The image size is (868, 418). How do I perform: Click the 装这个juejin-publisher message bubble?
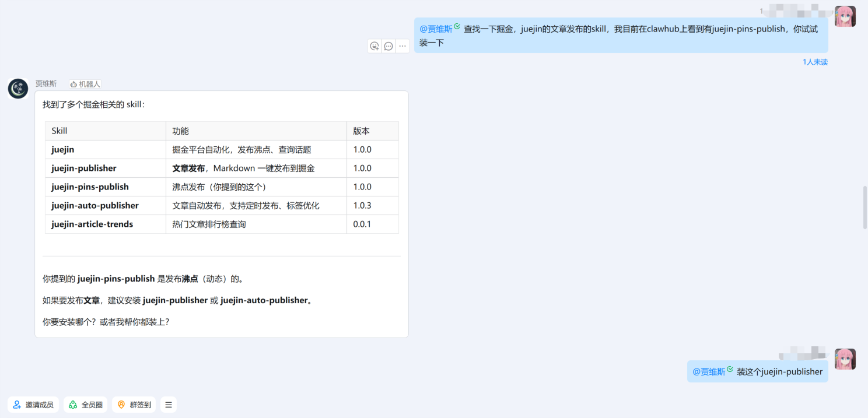point(779,371)
